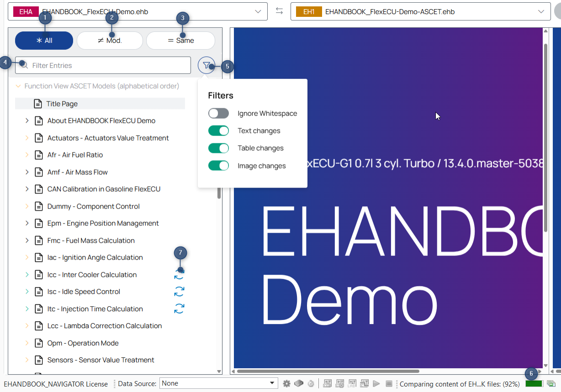
Task: Enable the Ignore Whitespace switch
Action: [x=218, y=113]
